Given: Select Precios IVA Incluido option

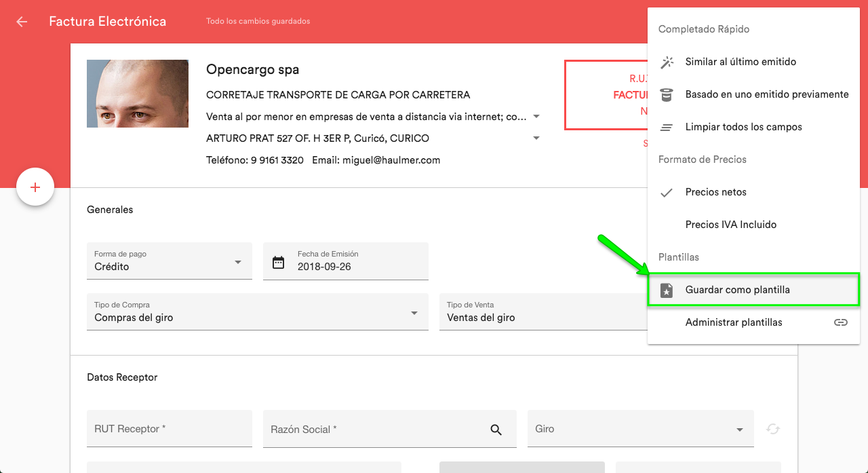Looking at the screenshot, I should tap(730, 225).
